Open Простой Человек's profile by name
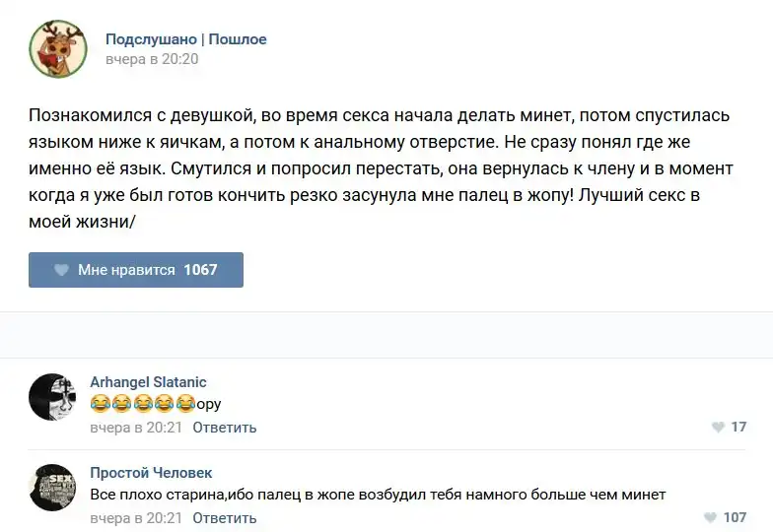Screen dimensions: 773x532 click(x=151, y=473)
